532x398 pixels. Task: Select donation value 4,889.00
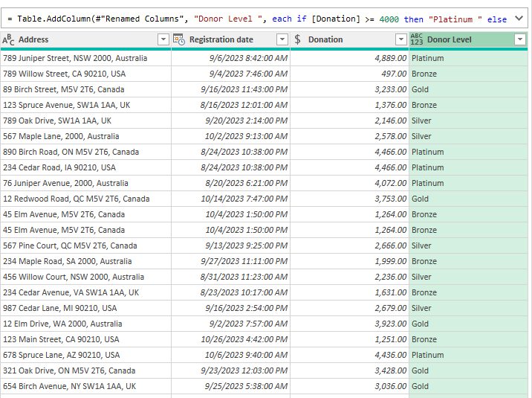click(350, 58)
